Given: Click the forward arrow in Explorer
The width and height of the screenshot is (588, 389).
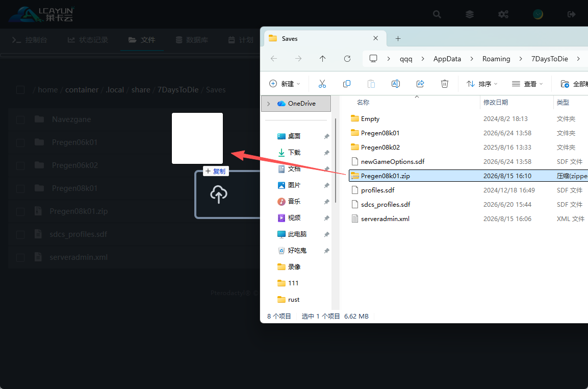Looking at the screenshot, I should click(298, 59).
